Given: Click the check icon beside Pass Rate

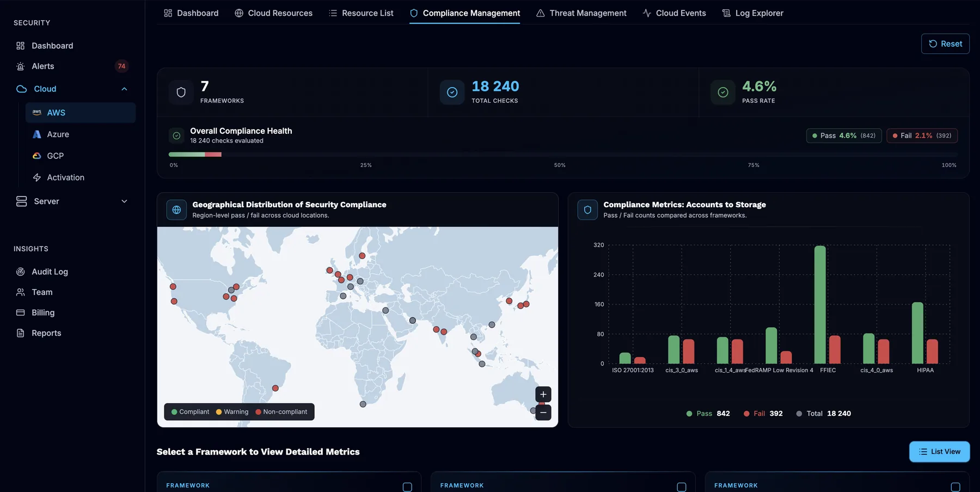Looking at the screenshot, I should click(x=723, y=93).
